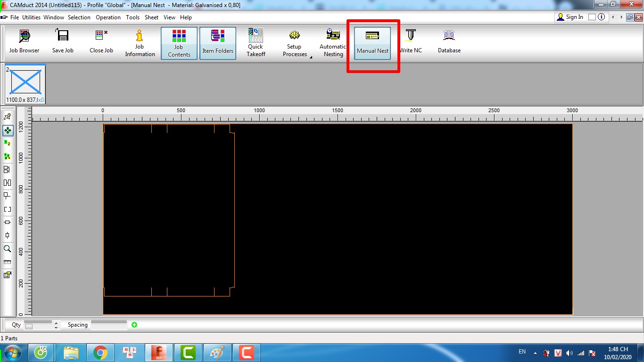The width and height of the screenshot is (644, 362).
Task: Show hidden system tray icons
Action: (x=535, y=353)
